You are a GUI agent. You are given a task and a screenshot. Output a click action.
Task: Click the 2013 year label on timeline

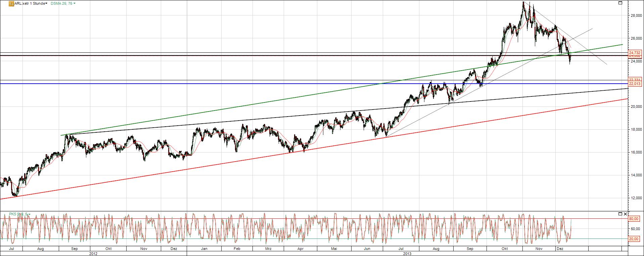click(x=407, y=254)
